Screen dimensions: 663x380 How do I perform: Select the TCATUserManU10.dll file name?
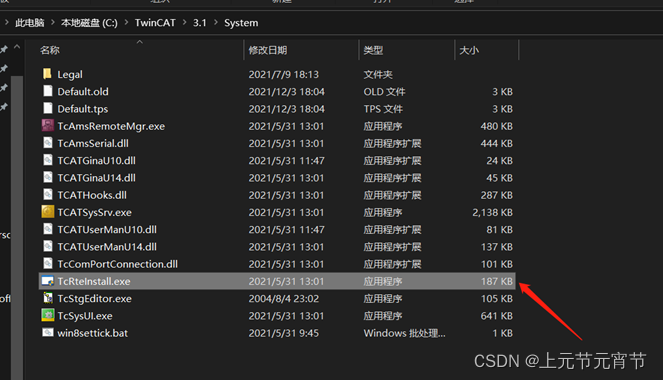click(x=107, y=230)
